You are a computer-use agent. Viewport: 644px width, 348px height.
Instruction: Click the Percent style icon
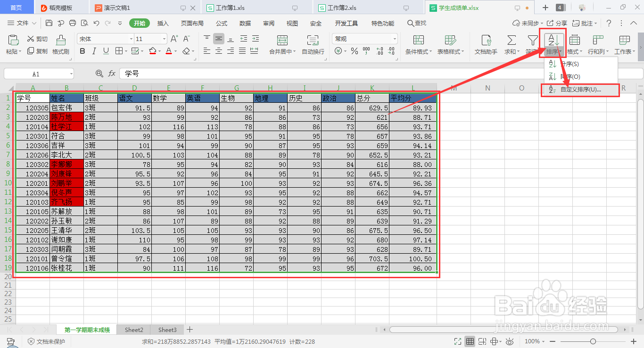pyautogui.click(x=354, y=51)
